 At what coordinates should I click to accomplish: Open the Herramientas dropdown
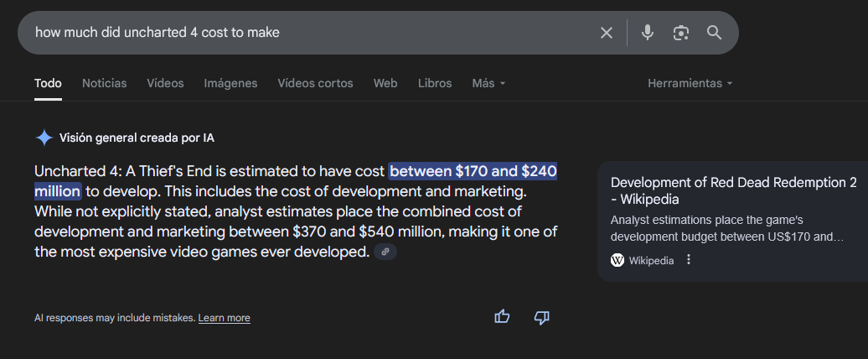click(x=690, y=83)
